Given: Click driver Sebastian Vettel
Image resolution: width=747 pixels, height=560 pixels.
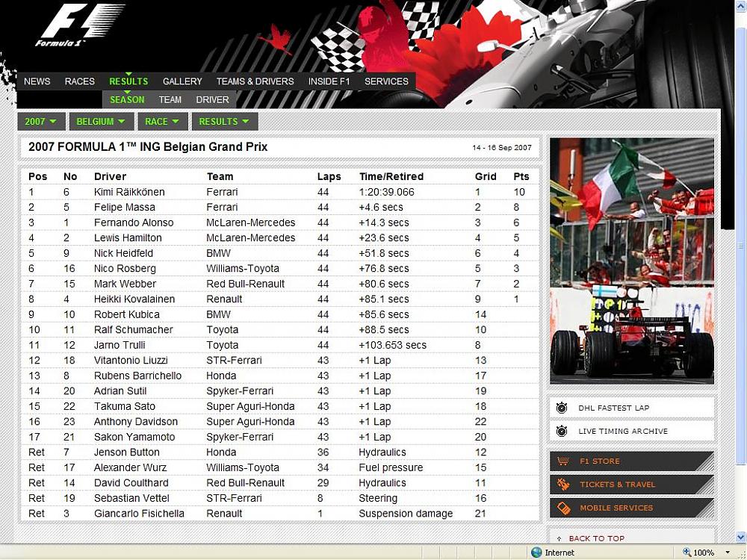Looking at the screenshot, I should coord(131,498).
